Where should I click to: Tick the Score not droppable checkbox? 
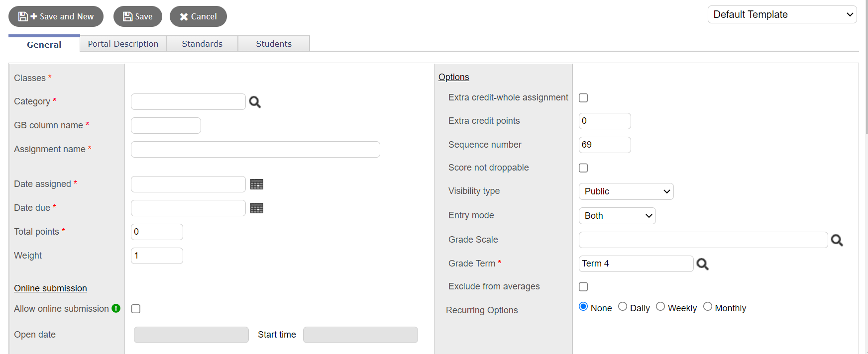[x=583, y=168]
